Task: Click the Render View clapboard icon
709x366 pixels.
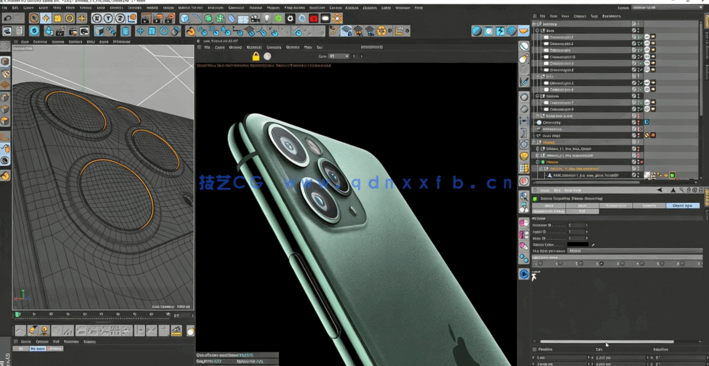Action: 146,18
